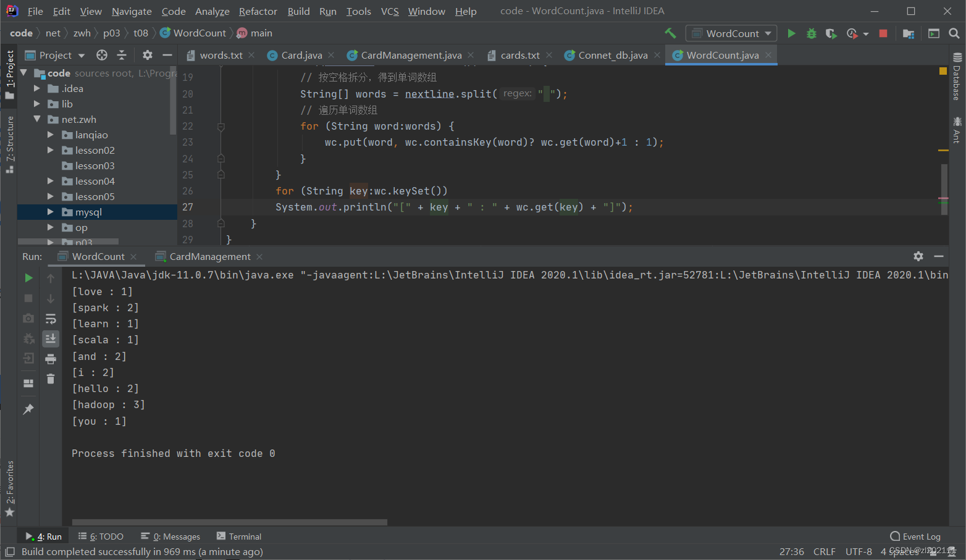Click the CRLF line separator indicator
966x560 pixels.
825,552
